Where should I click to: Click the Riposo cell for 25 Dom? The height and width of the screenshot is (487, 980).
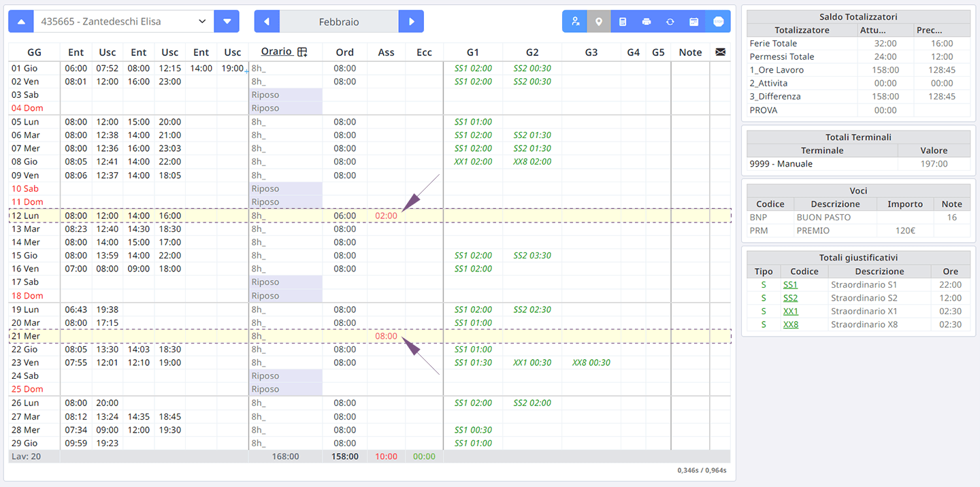286,389
